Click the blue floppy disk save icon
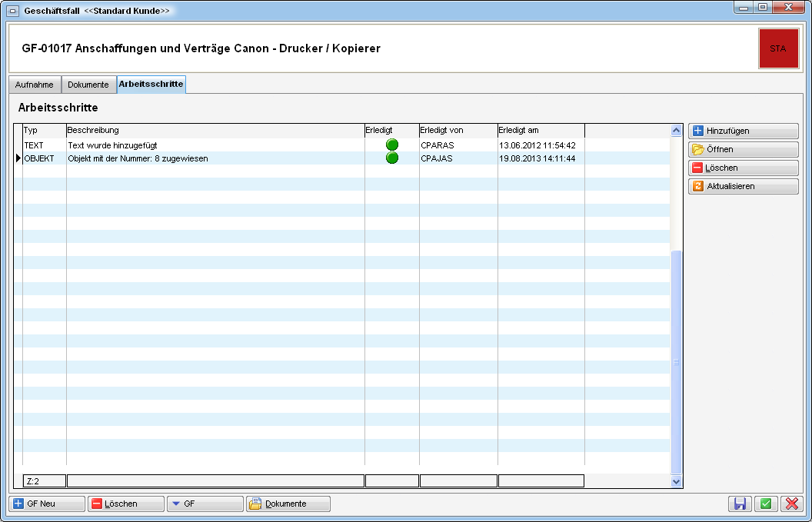Viewport: 812px width, 522px height. pyautogui.click(x=740, y=504)
